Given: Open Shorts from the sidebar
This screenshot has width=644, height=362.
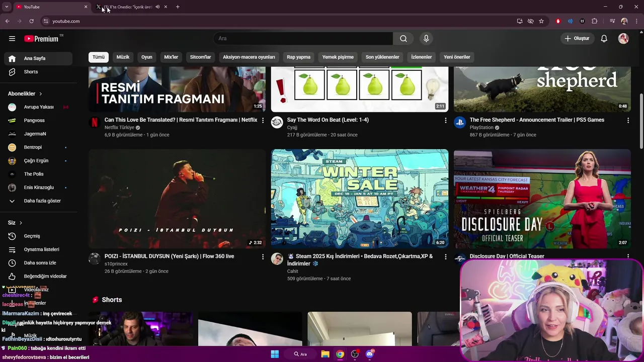Looking at the screenshot, I should [x=38, y=72].
